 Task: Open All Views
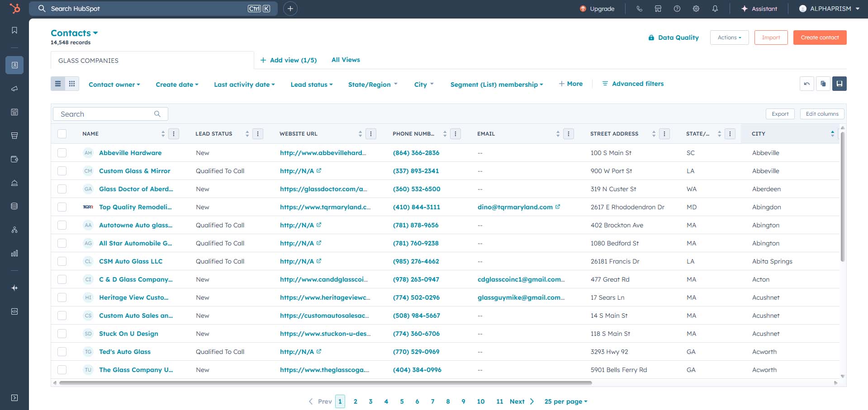[x=346, y=60]
